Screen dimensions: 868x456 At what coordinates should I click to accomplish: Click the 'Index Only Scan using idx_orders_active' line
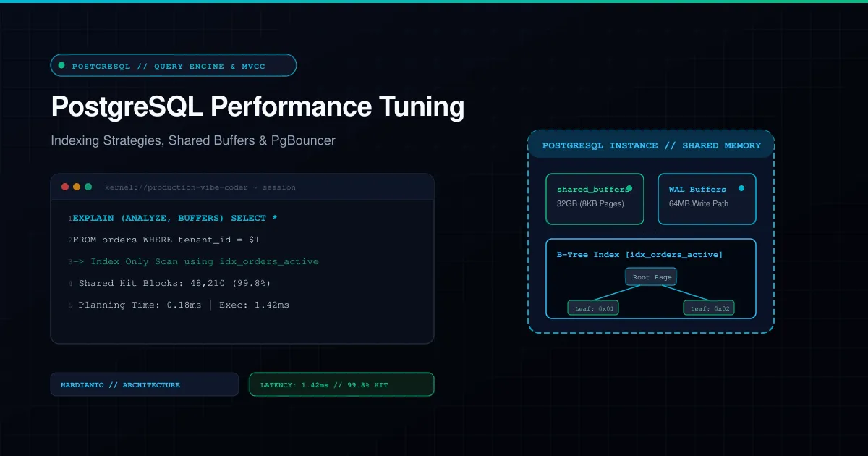pos(195,261)
